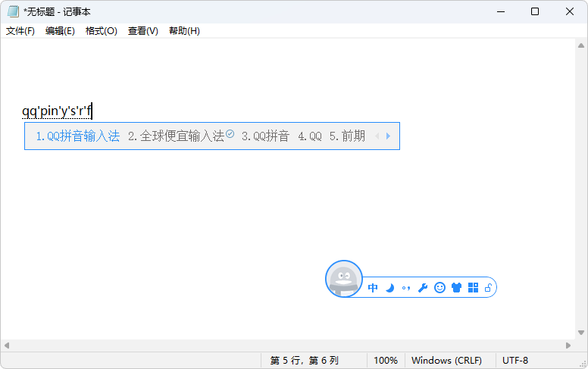The image size is (588, 369).
Task: Open the shirt skin icon
Action: [x=456, y=288]
